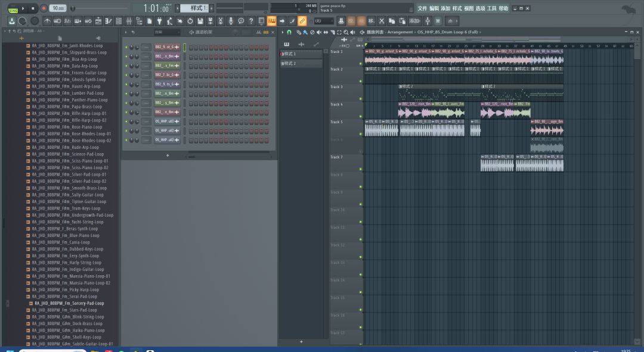Click the record button in the transport bar

(x=43, y=8)
